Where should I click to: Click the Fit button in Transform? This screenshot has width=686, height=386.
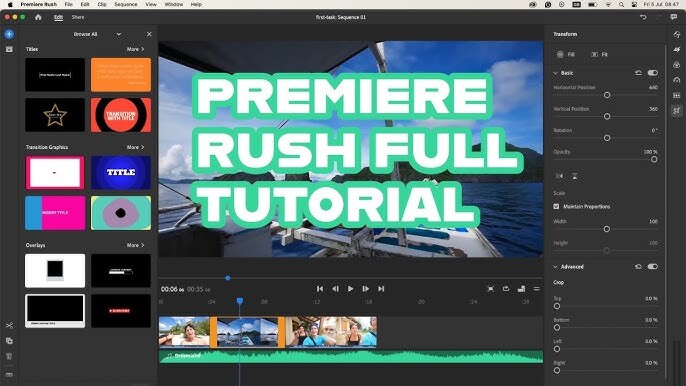coord(600,55)
